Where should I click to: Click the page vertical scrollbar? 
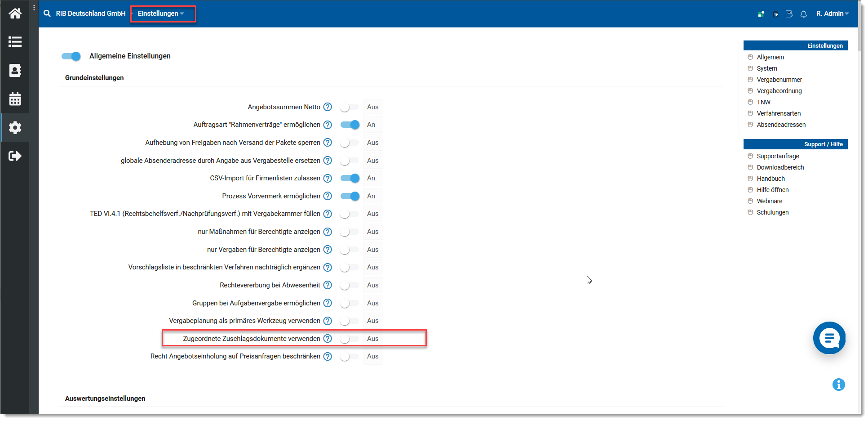(859, 27)
